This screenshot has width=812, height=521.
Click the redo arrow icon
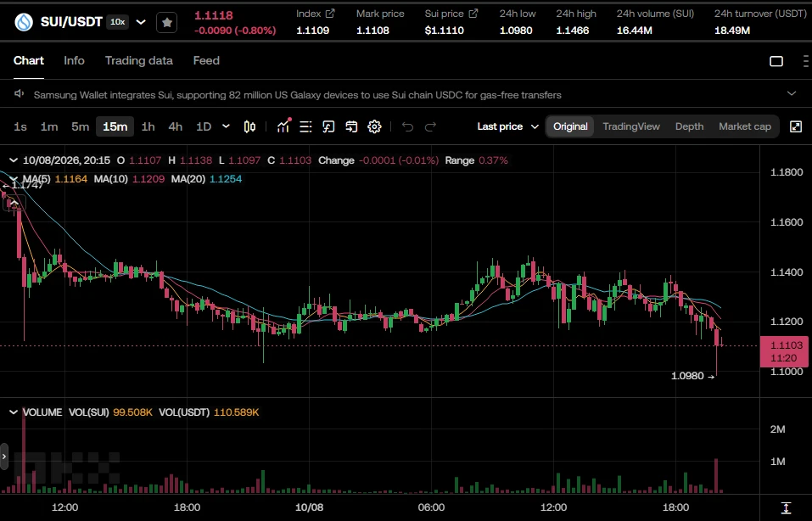[x=430, y=126]
